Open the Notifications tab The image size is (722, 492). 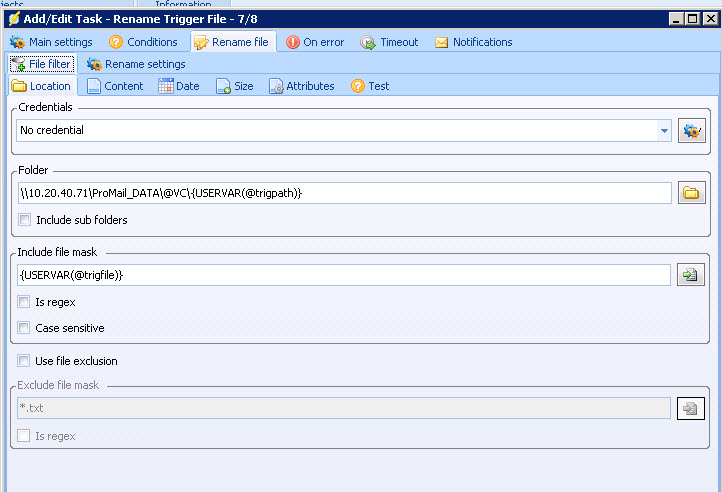point(473,42)
